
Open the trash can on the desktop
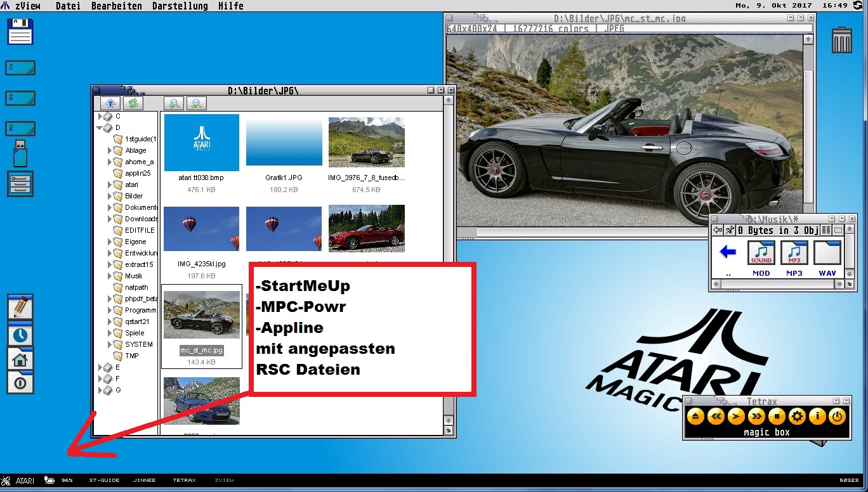pos(842,39)
